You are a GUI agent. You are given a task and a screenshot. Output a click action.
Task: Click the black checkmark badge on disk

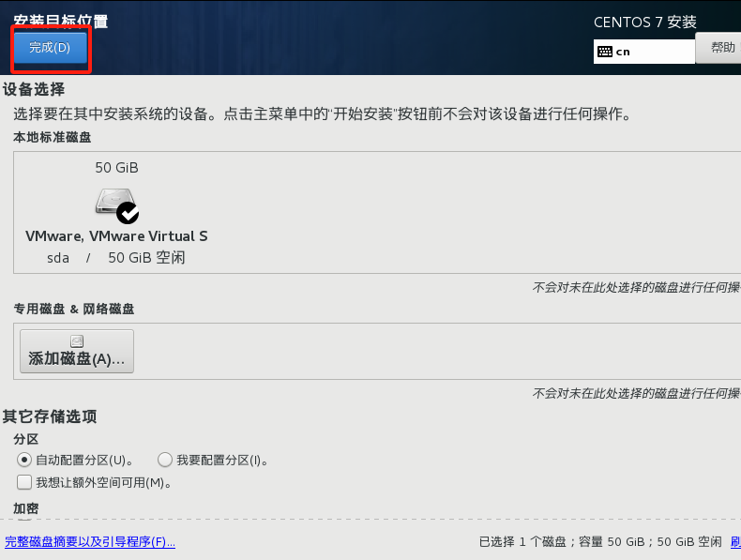point(128,213)
